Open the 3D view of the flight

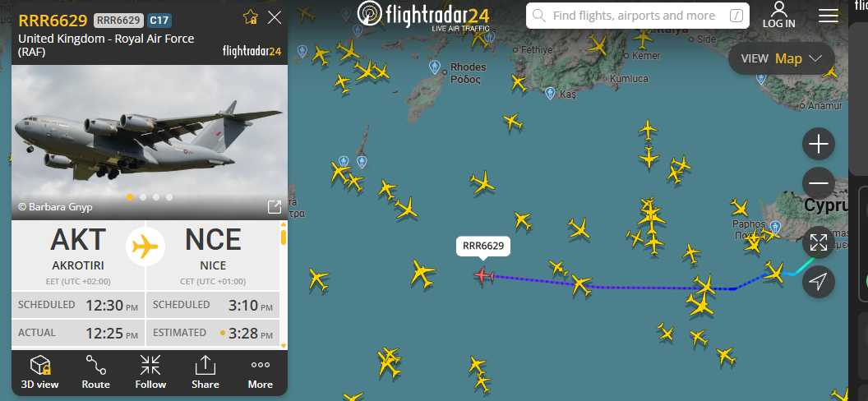(39, 371)
